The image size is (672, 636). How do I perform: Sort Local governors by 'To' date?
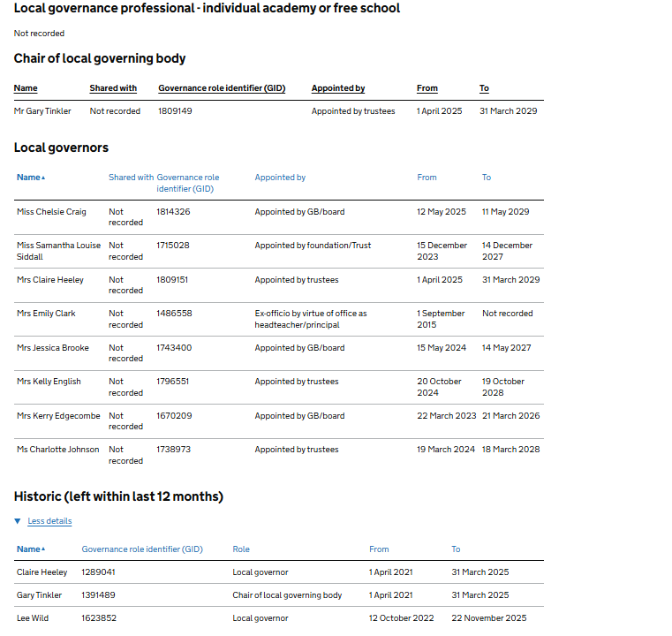[x=487, y=178]
